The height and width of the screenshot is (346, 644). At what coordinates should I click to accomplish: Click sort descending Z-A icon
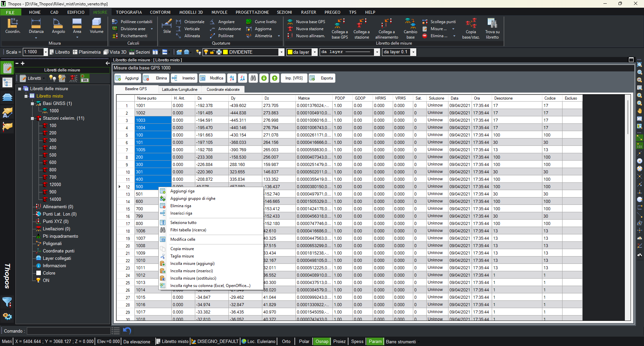243,78
